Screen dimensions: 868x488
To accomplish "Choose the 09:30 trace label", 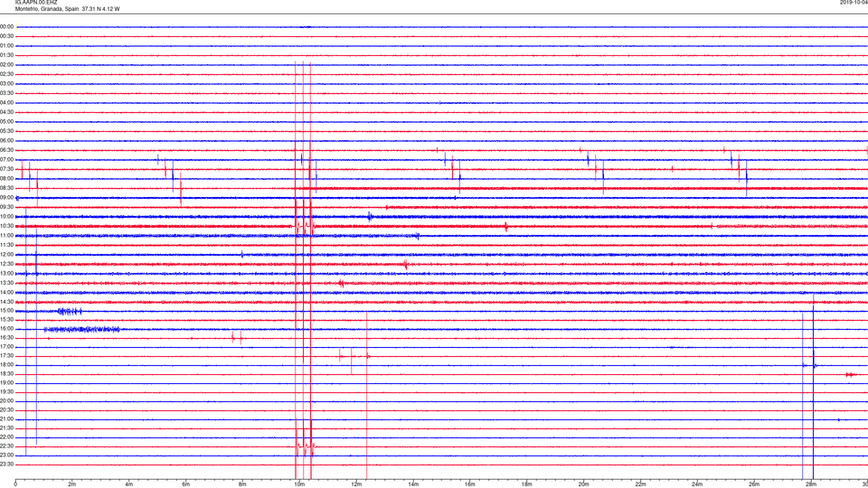I will point(6,207).
